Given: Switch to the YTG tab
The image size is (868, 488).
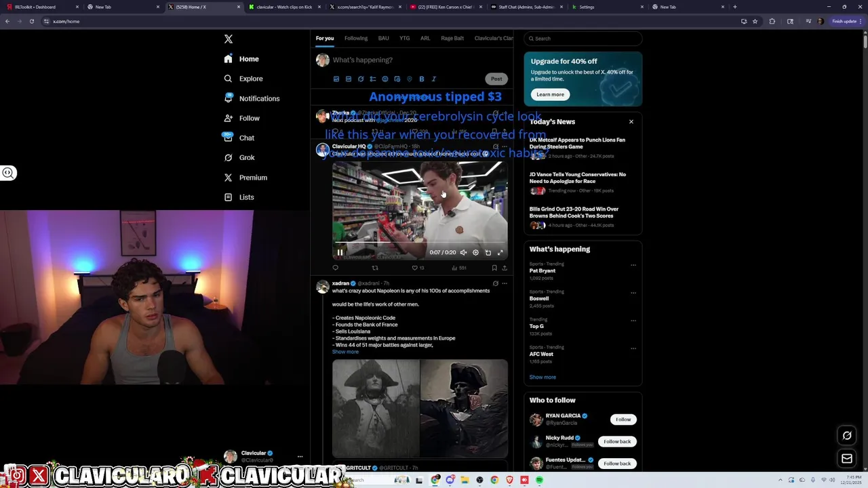Looking at the screenshot, I should (x=405, y=39).
